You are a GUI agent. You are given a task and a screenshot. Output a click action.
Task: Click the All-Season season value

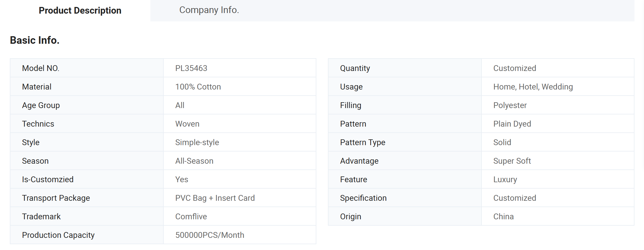point(194,161)
